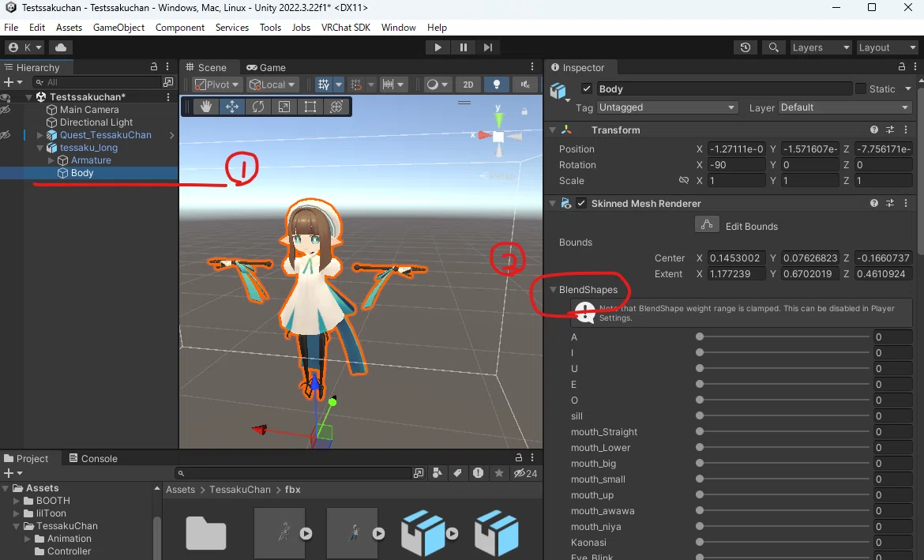Collapse the tessaku_long node
924x560 pixels.
(40, 148)
